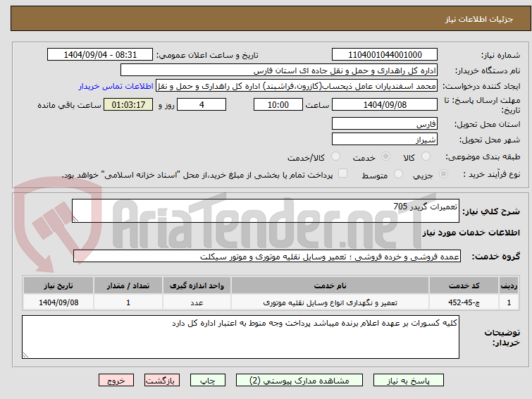Click the buyer organization name field
This screenshot has height=399, width=532.
click(279, 70)
